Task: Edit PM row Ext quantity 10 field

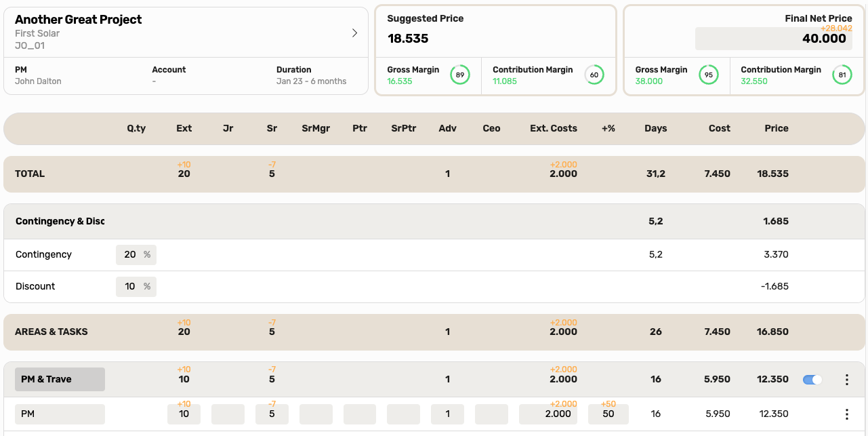Action: click(184, 414)
